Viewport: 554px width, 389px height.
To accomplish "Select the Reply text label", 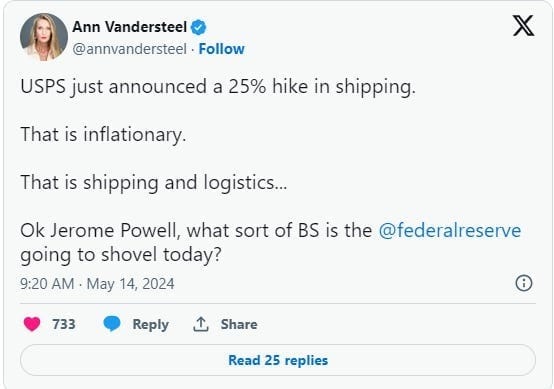I will pos(151,325).
